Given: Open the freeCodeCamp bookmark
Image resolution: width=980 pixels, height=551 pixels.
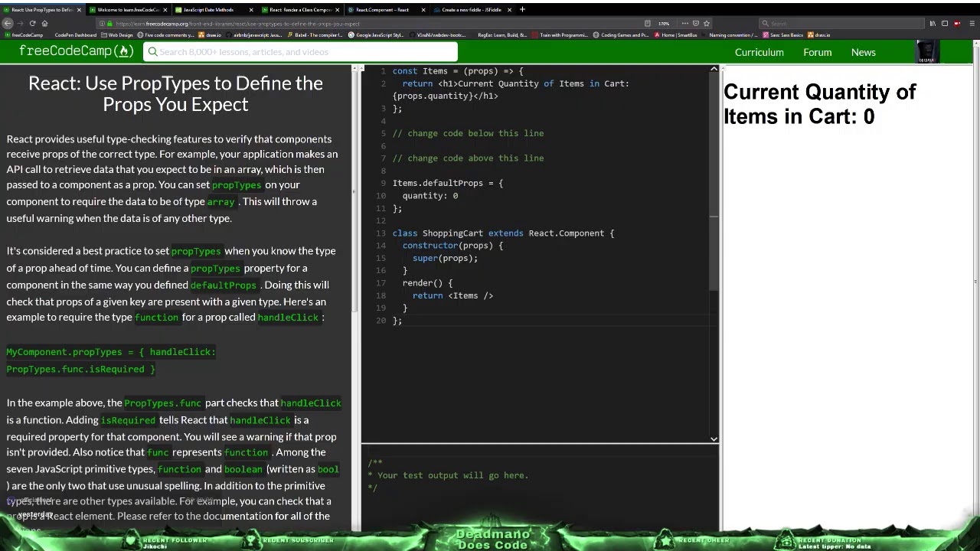Looking at the screenshot, I should (24, 35).
